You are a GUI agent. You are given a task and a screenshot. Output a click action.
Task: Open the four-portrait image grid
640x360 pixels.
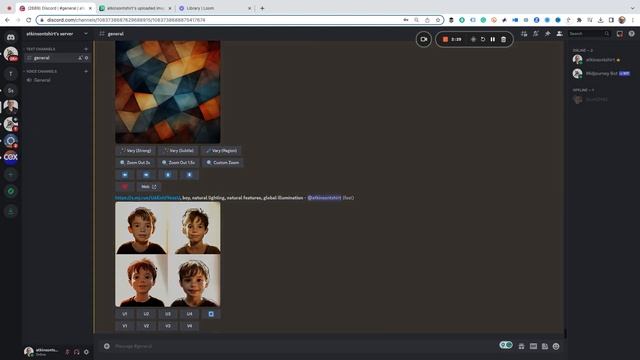click(168, 254)
